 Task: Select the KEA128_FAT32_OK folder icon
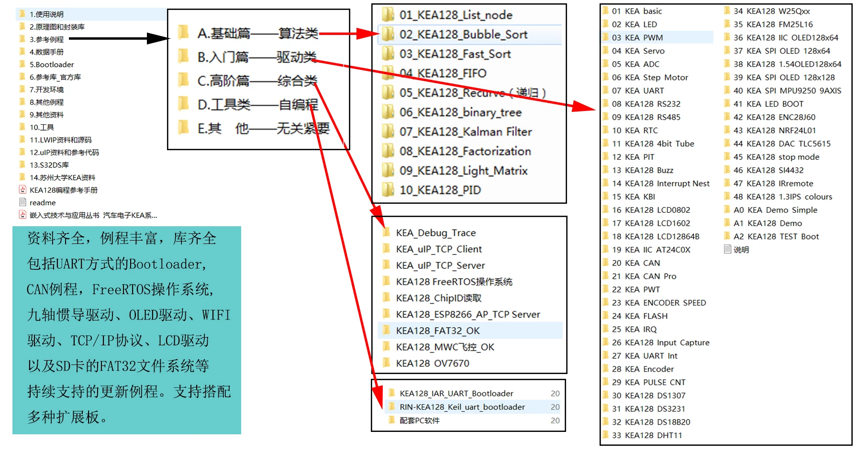[386, 331]
